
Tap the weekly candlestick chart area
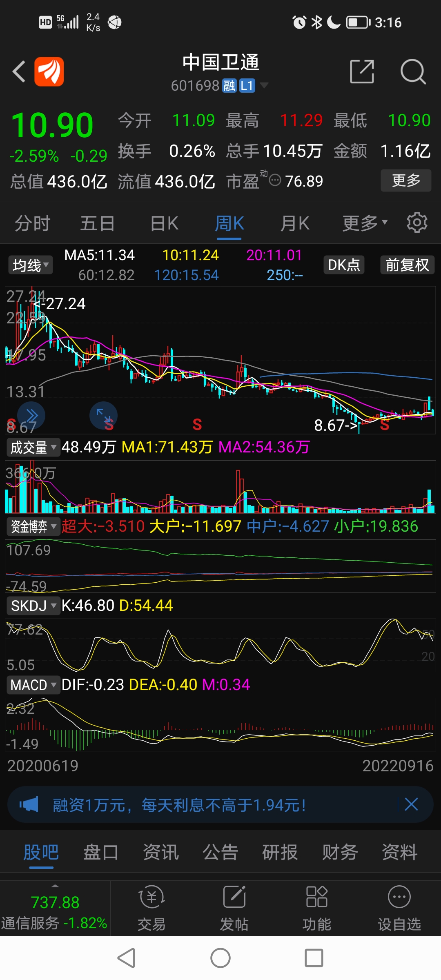click(x=220, y=360)
